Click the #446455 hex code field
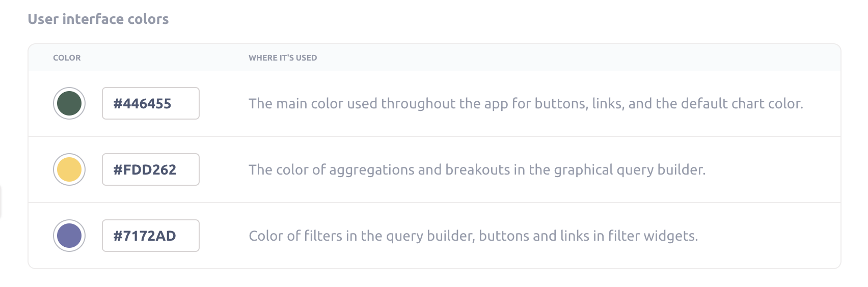This screenshot has height=287, width=868. (x=150, y=103)
